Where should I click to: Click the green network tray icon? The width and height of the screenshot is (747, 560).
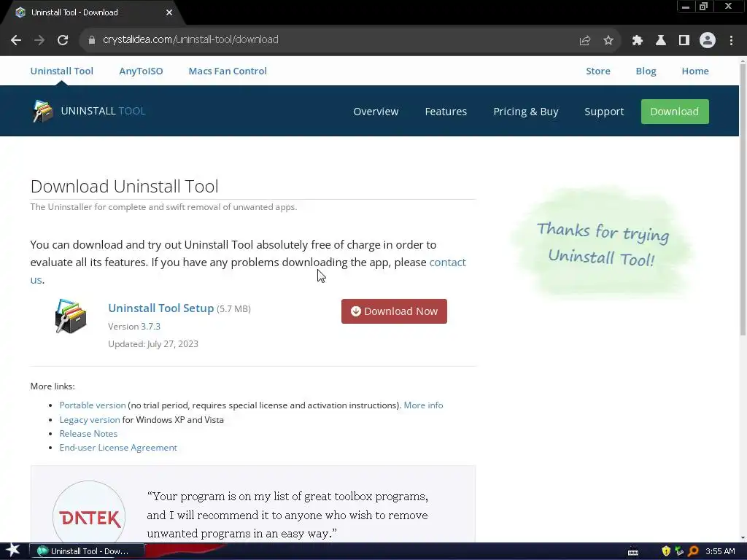point(679,551)
